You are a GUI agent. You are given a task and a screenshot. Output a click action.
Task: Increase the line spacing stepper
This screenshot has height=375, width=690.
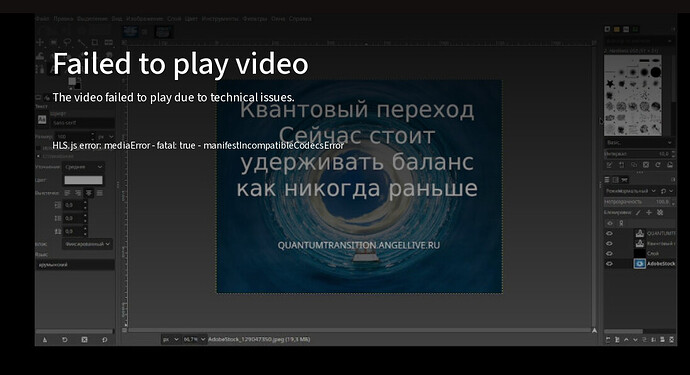(85, 216)
